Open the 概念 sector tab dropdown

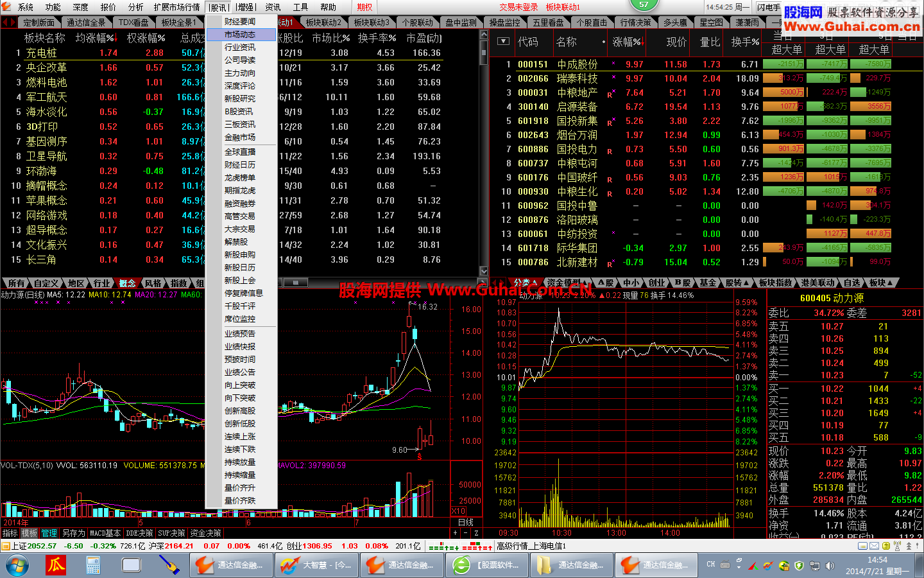(x=128, y=283)
